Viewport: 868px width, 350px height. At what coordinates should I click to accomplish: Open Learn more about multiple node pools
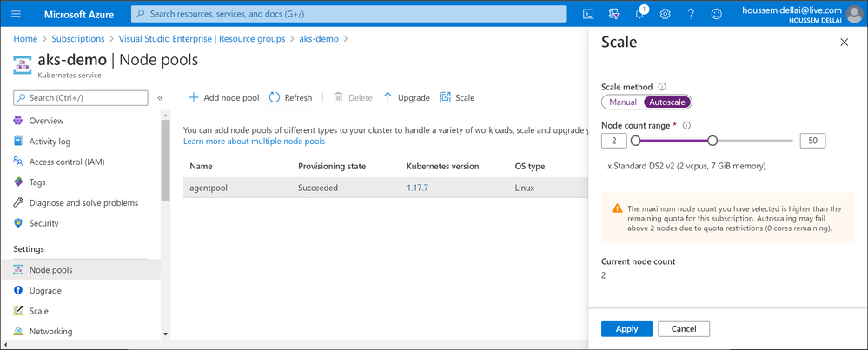click(x=254, y=142)
